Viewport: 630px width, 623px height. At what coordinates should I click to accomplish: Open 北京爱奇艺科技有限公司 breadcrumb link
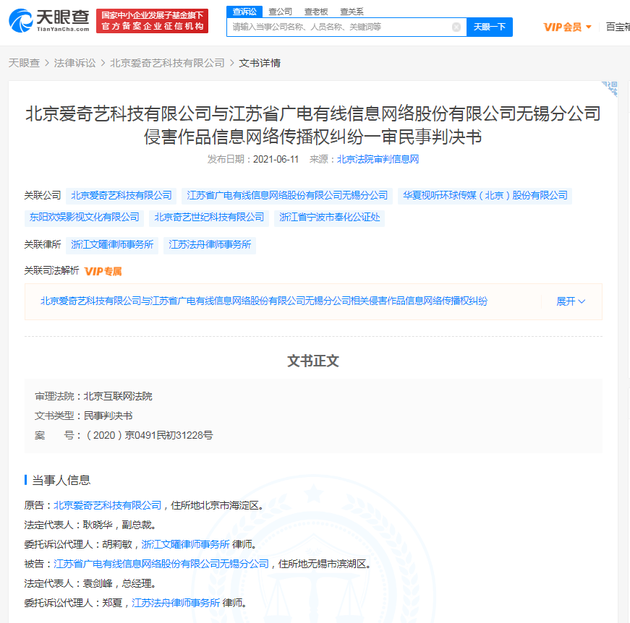click(167, 63)
